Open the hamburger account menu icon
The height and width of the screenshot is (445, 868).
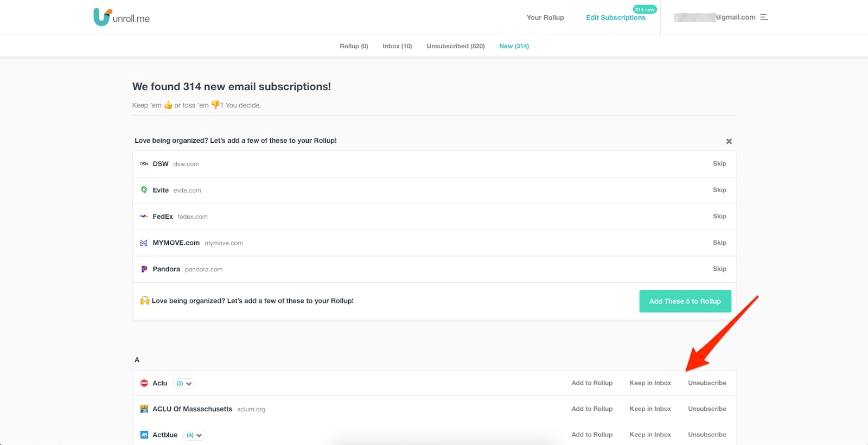click(764, 17)
